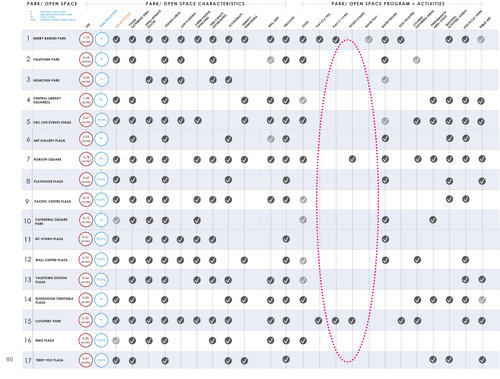Click the red size circle for Coopers' Park

click(86, 320)
